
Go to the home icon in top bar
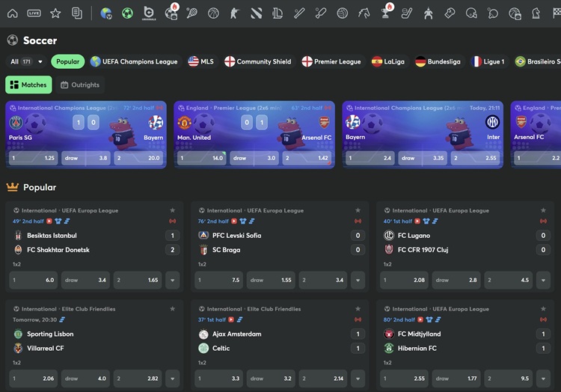[x=12, y=13]
